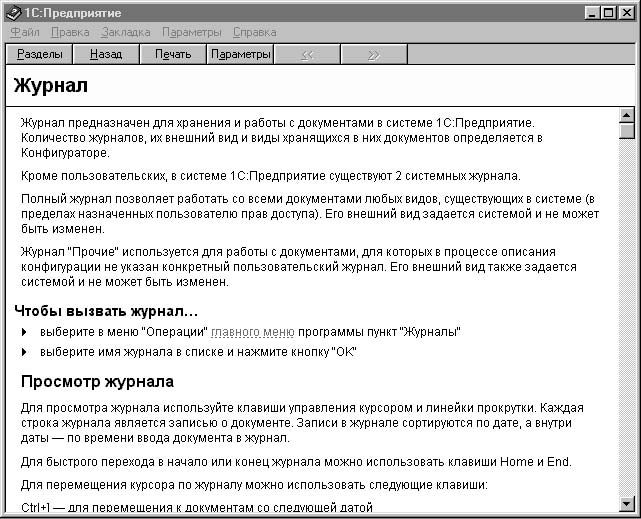Click the 1C:Предприятие title bar icon

click(13, 12)
